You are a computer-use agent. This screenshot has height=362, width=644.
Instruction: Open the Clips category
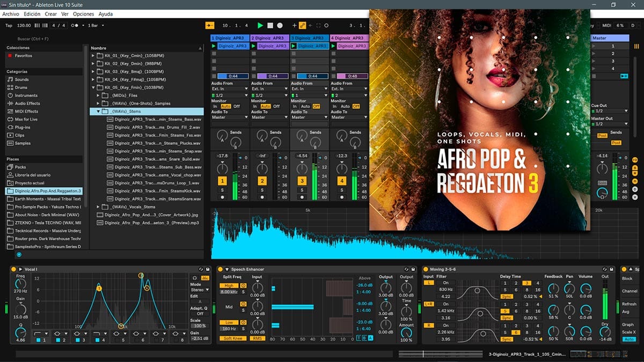(20, 135)
